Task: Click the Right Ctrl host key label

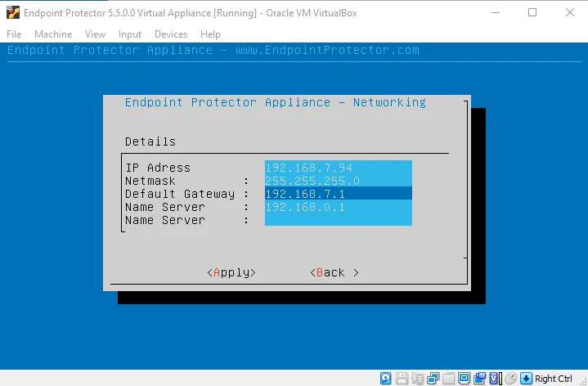Action: 554,379
